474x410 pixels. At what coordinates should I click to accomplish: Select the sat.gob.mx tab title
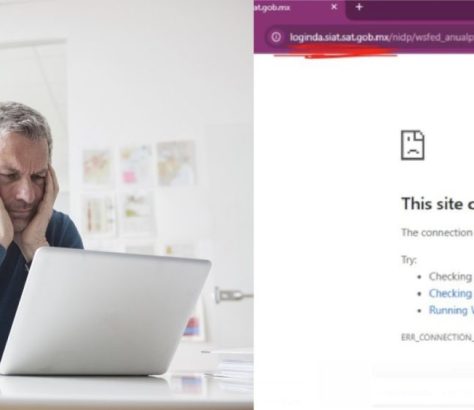point(272,7)
